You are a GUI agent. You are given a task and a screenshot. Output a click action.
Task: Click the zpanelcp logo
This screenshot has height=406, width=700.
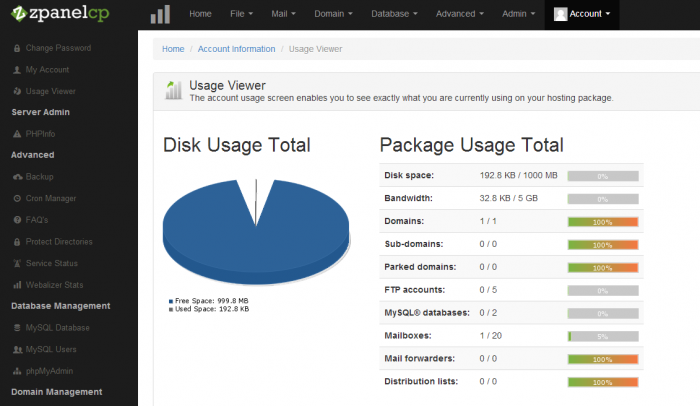(67, 15)
